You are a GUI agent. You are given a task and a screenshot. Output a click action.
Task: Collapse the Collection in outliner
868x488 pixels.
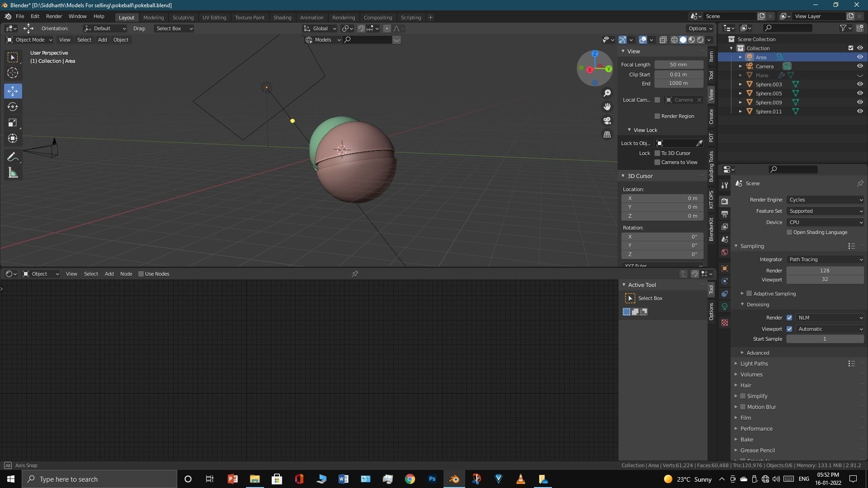(x=731, y=48)
